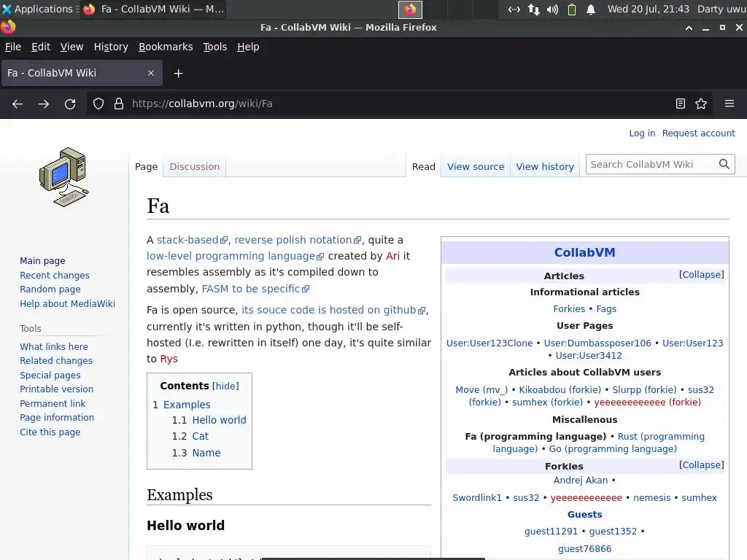Click the Log in link

pos(642,133)
